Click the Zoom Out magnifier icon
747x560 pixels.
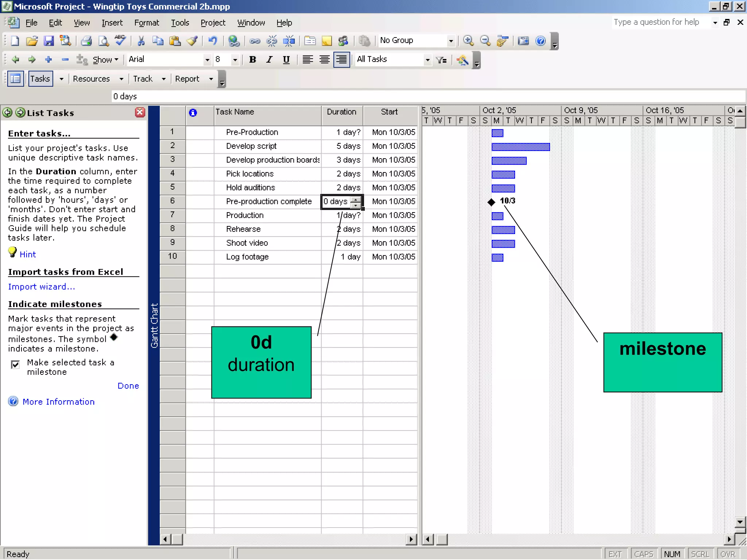point(485,40)
